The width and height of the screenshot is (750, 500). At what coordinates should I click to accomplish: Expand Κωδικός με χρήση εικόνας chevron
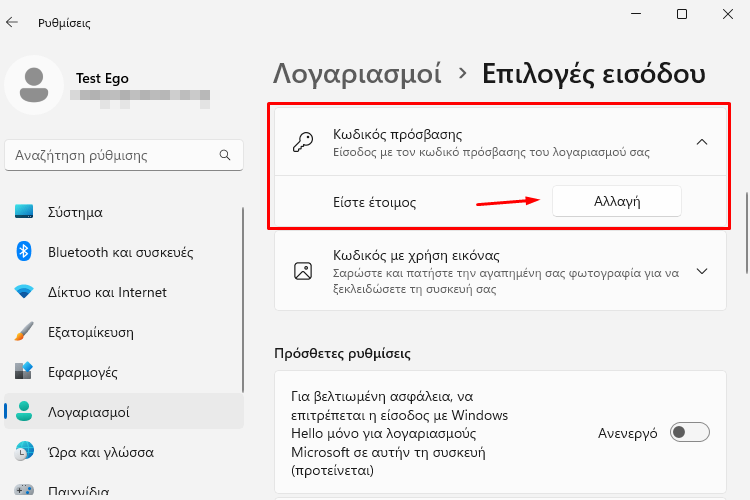pos(702,271)
